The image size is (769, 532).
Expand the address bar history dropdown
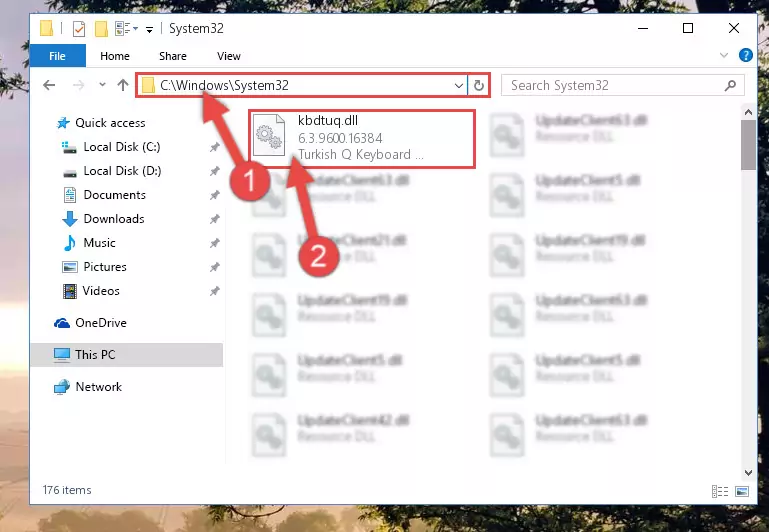click(x=459, y=86)
